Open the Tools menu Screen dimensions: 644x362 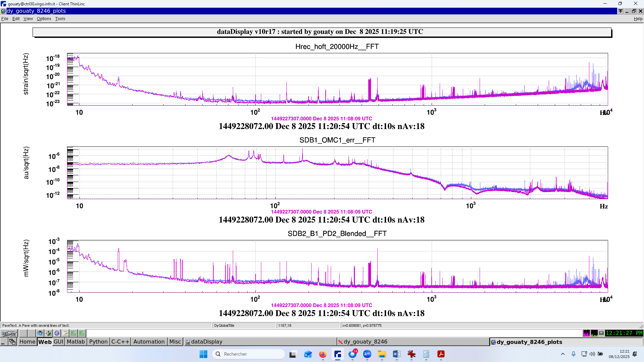point(60,19)
